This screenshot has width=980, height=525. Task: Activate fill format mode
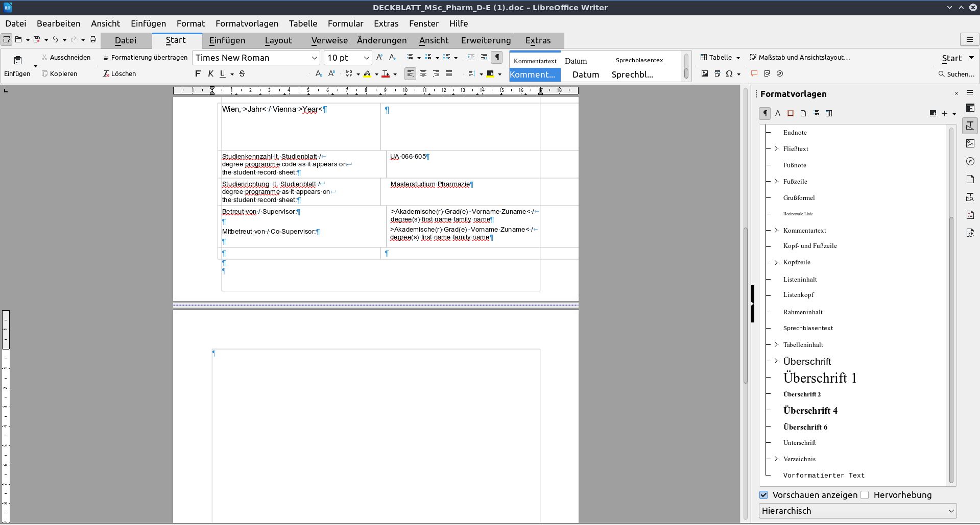[x=933, y=113]
